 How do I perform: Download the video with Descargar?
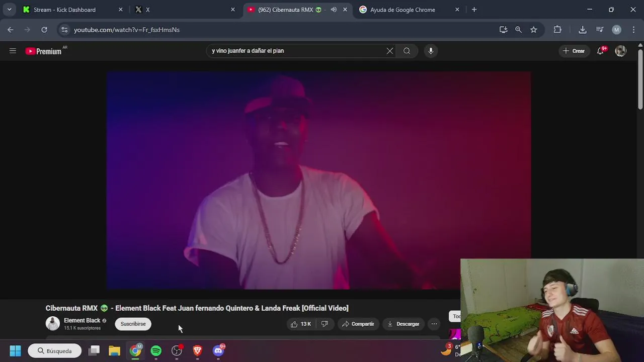[x=403, y=324]
